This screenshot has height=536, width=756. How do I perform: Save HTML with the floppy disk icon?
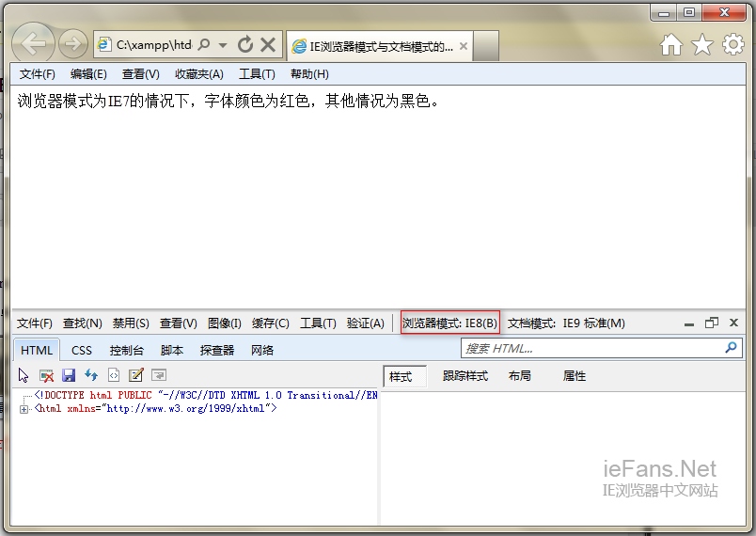coord(69,375)
